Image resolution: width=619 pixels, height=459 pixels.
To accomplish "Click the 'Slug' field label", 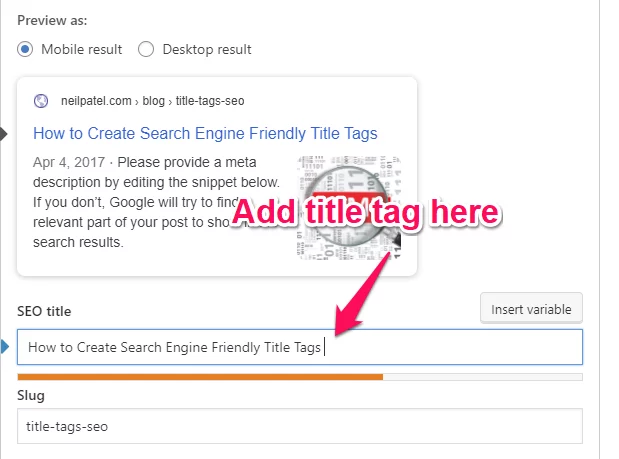I will tap(31, 396).
